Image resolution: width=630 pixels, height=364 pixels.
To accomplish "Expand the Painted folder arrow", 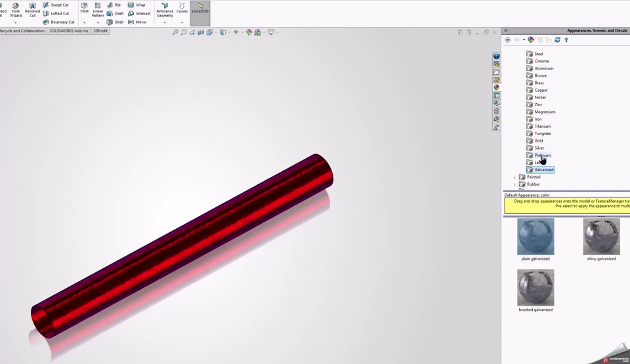I will [514, 177].
